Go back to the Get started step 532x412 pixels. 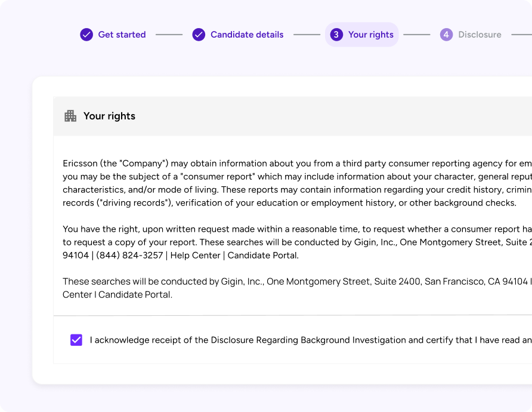pos(122,35)
